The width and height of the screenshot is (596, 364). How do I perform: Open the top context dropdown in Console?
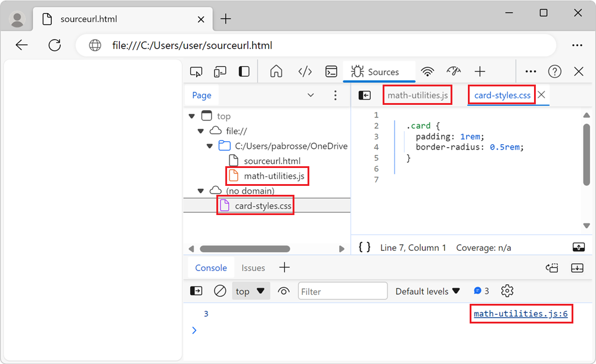[x=250, y=291]
